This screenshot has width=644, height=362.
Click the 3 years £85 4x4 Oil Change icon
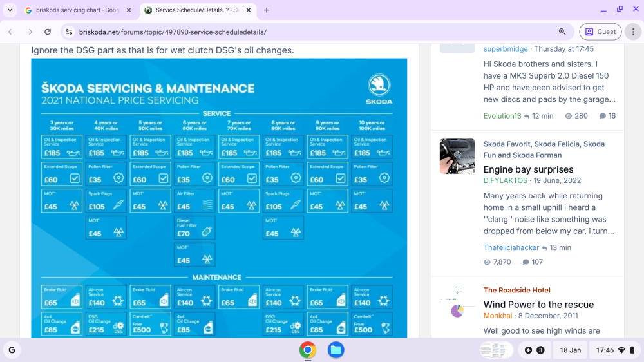(75, 327)
